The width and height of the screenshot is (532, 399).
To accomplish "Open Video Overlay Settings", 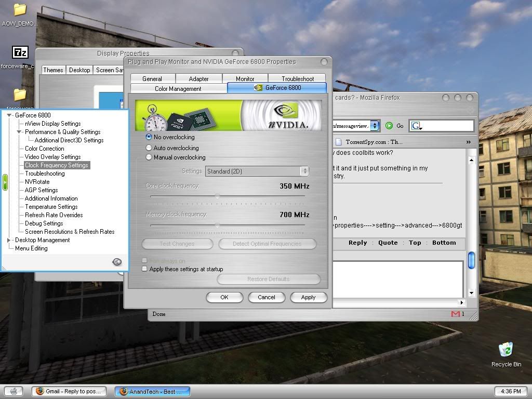I will click(x=52, y=157).
